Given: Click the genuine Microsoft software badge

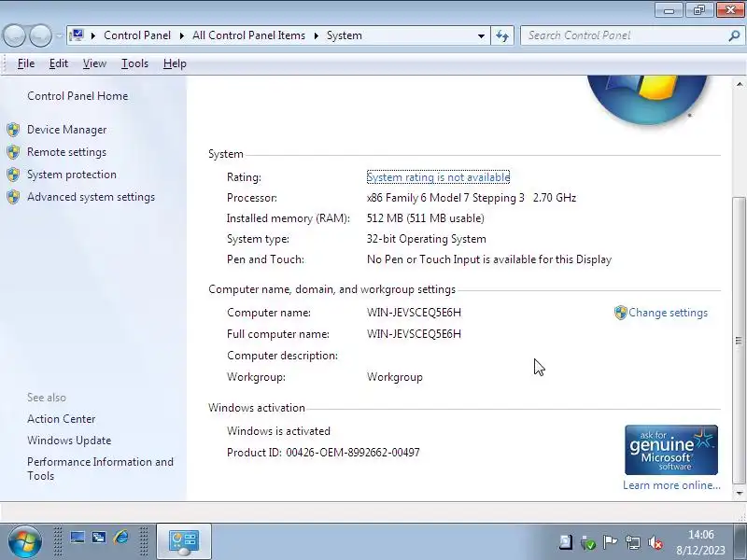Looking at the screenshot, I should pos(671,450).
